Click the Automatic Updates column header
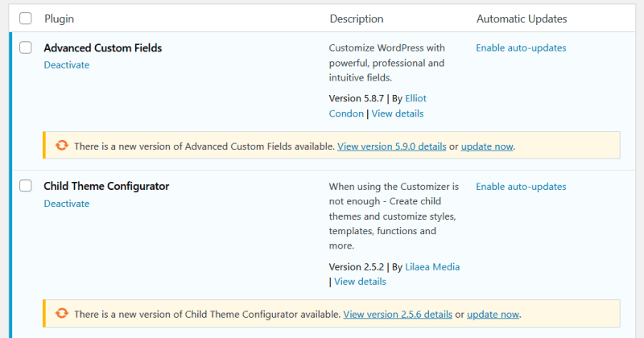Image resolution: width=644 pixels, height=338 pixels. click(522, 19)
